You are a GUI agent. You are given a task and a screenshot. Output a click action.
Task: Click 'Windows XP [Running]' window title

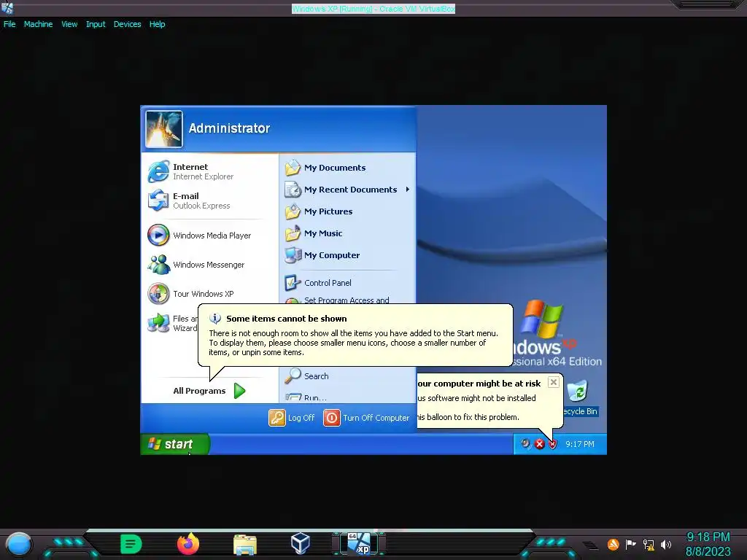(x=373, y=9)
